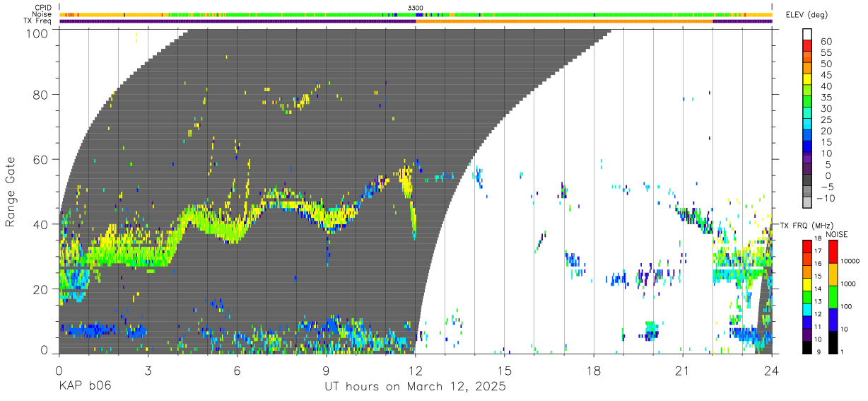Screen dimensions: 868x401
Task: Click the 1 label on noise legend
Action: [843, 351]
